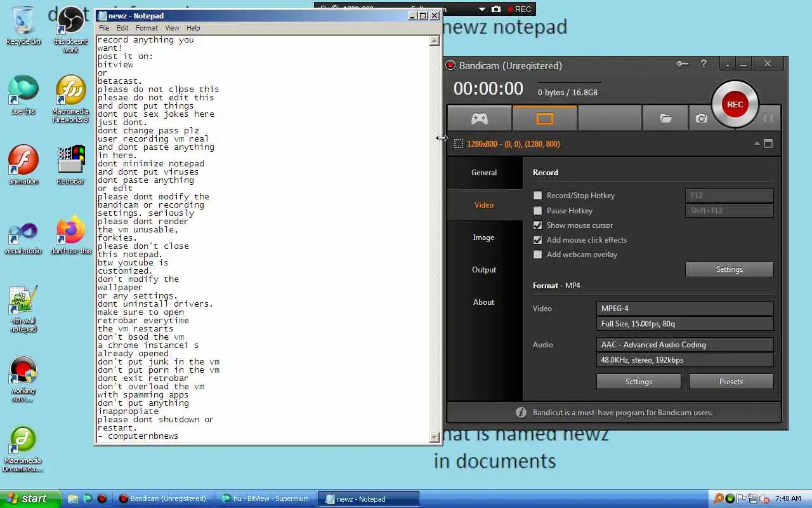Open 'working scre...' recorder shortcut

pos(23,379)
